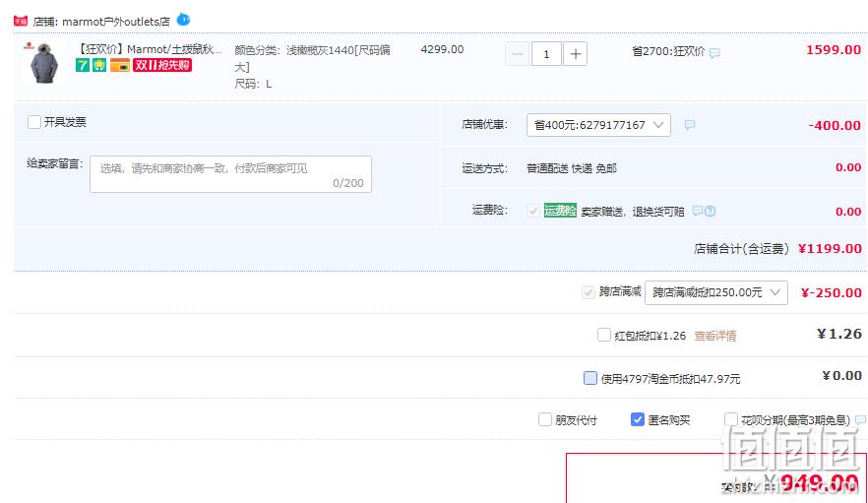
Task: Click the green 运费险 label badge
Action: point(560,211)
